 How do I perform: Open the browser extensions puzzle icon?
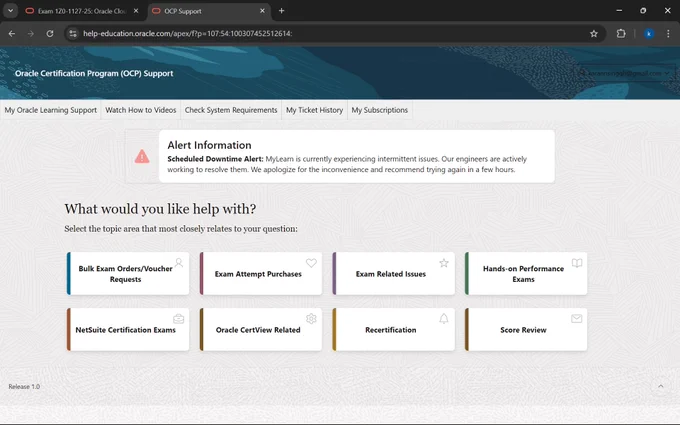(x=621, y=33)
